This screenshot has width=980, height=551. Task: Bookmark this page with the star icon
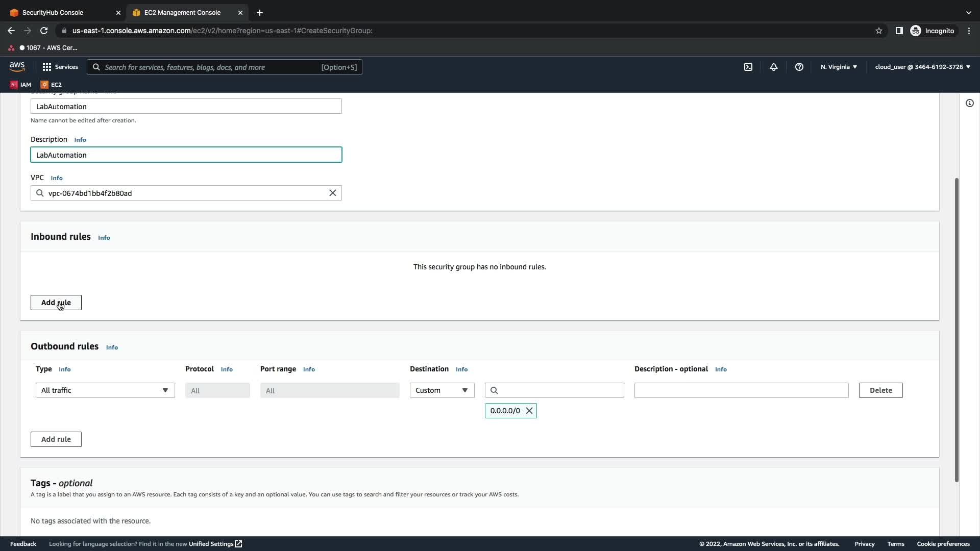879,31
